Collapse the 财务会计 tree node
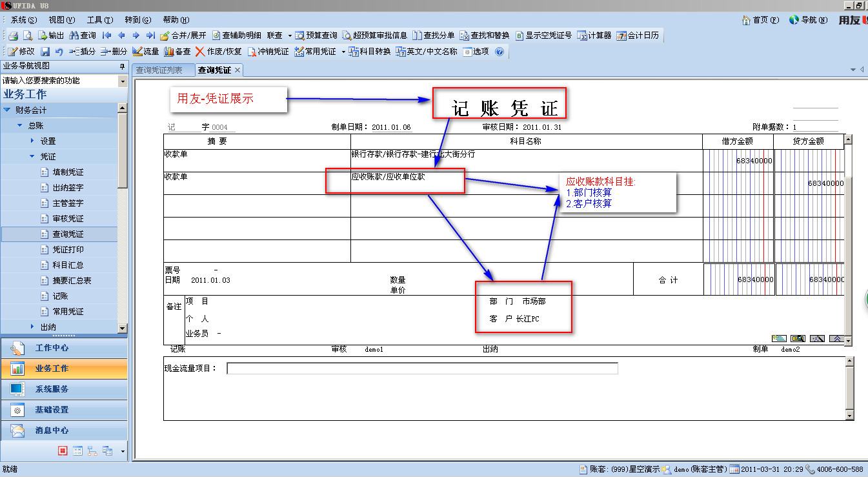This screenshot has height=477, width=868. pos(7,110)
